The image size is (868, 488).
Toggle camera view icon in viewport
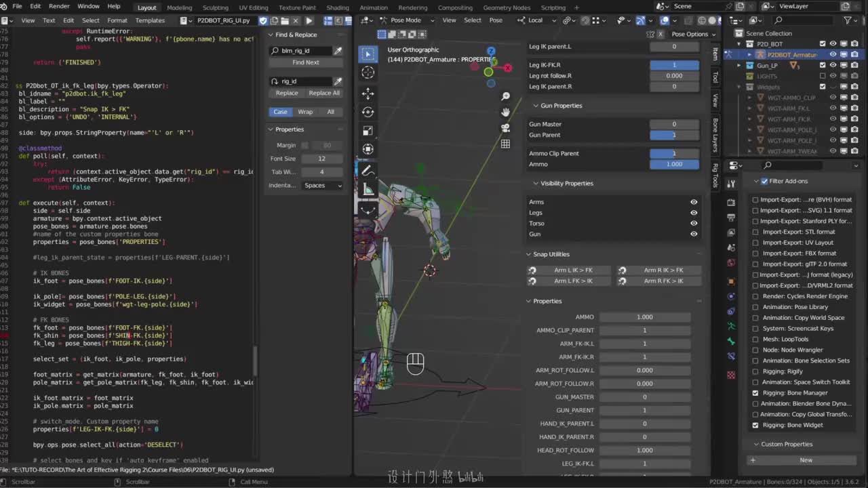(505, 127)
